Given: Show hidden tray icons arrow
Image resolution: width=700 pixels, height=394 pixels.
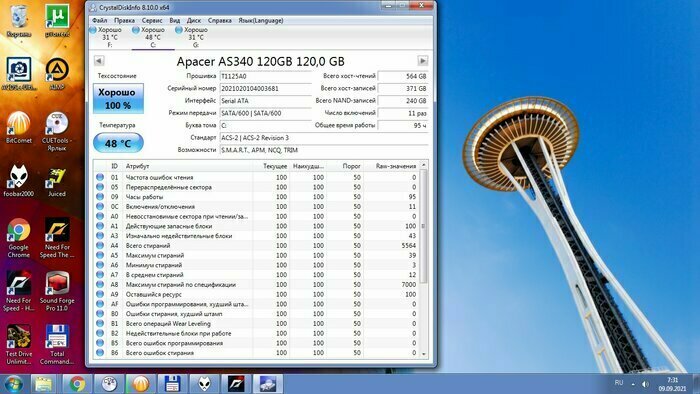Looking at the screenshot, I should 633,384.
